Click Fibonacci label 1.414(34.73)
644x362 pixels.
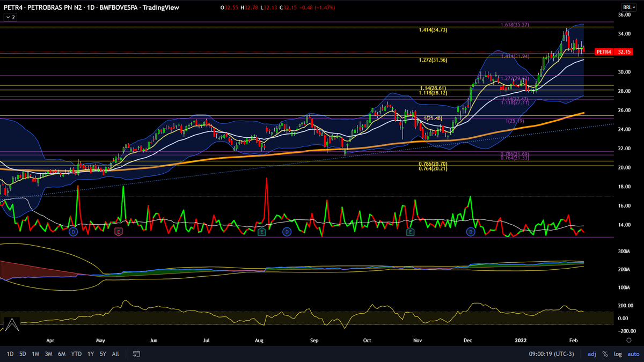click(433, 30)
